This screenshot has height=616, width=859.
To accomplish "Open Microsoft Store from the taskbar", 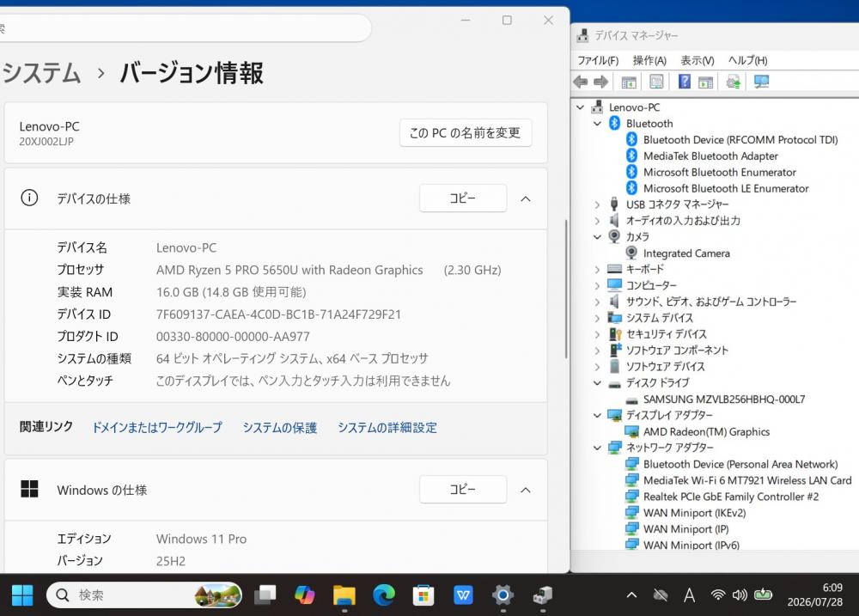I will (x=423, y=595).
